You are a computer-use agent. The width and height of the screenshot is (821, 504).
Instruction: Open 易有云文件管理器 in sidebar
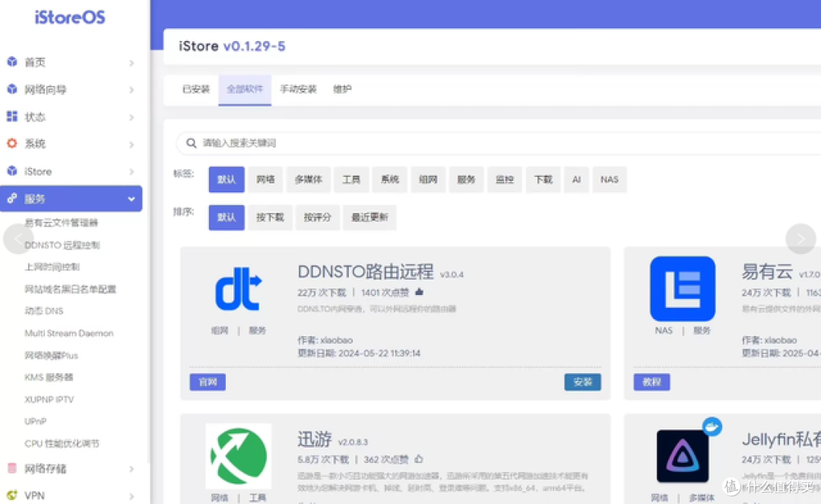pyautogui.click(x=62, y=223)
